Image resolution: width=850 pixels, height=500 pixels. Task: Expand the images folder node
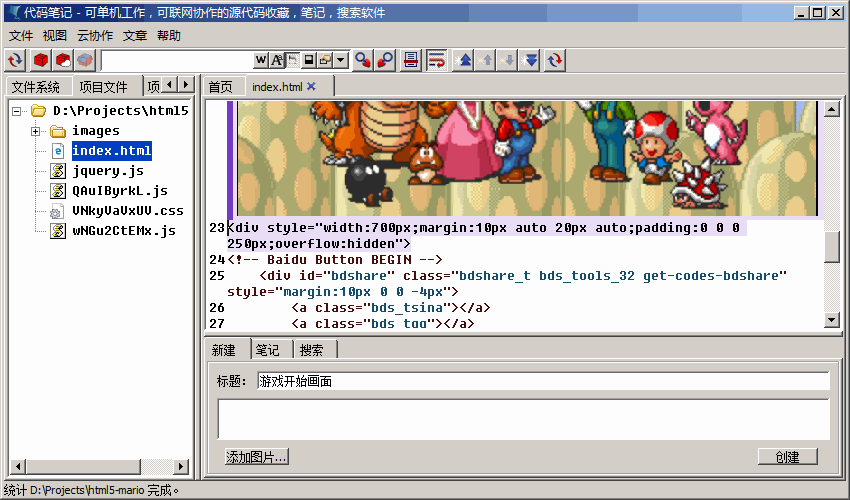click(x=35, y=131)
